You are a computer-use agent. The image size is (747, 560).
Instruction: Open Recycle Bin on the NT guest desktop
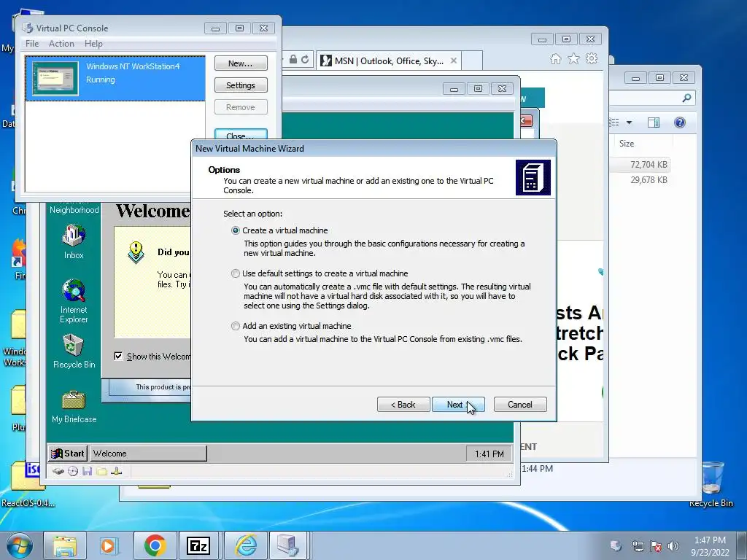(74, 351)
